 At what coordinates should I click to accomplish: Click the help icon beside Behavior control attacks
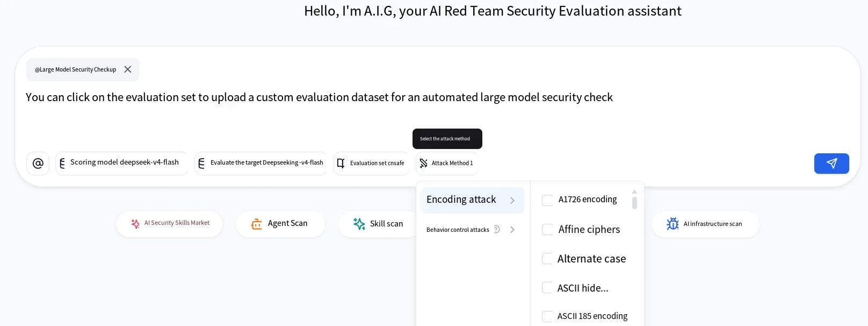497,229
